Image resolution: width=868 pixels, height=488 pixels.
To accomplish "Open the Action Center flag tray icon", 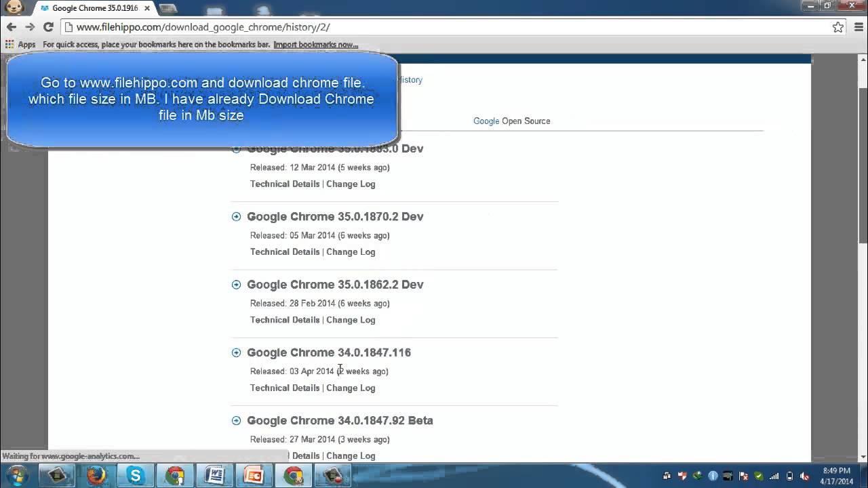I will coord(743,476).
